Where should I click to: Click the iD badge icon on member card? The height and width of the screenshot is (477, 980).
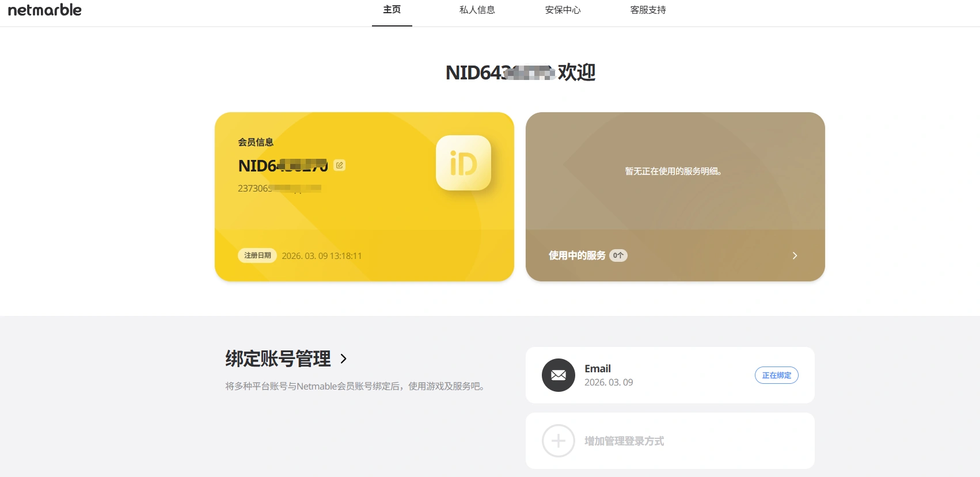coord(464,163)
